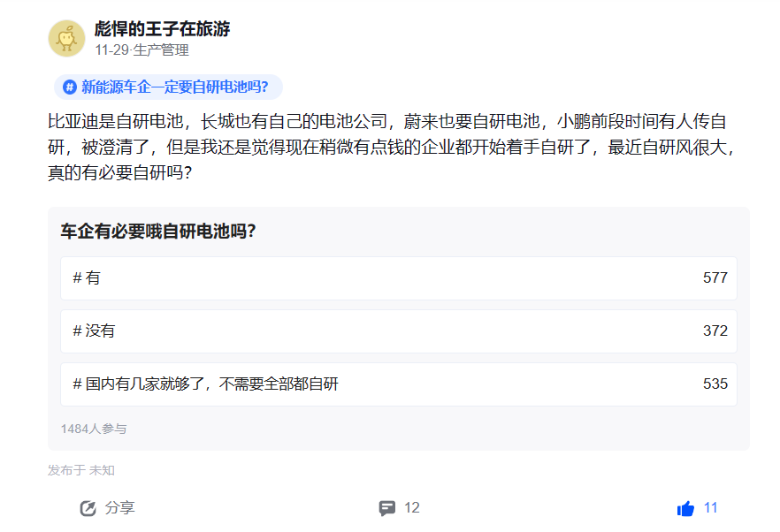Click the 1484人参与 participant count
Image resolution: width=780 pixels, height=532 pixels.
pos(94,429)
